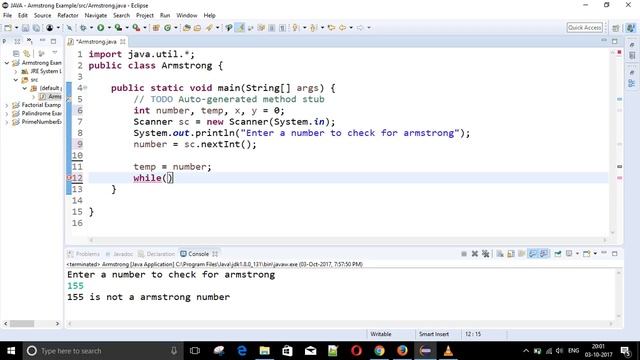Open the Refactor menu
The image size is (640, 360).
point(68,16)
